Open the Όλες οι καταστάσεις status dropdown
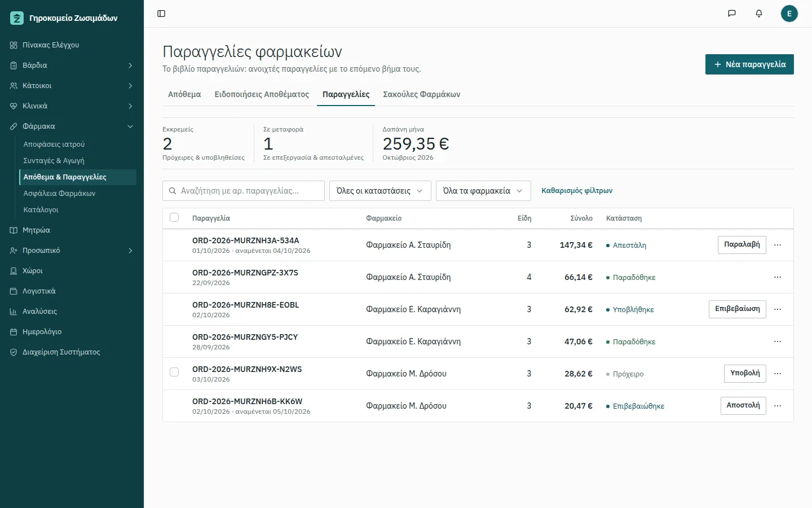 (x=380, y=191)
